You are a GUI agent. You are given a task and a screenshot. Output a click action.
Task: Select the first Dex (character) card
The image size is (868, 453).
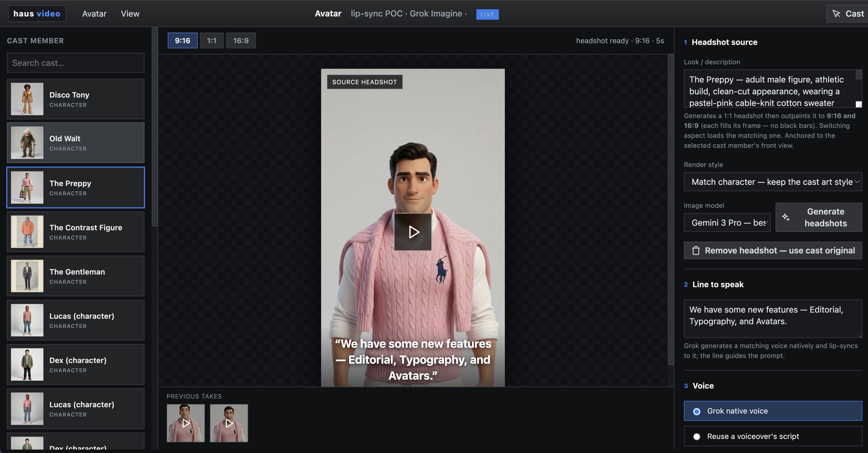[75, 364]
